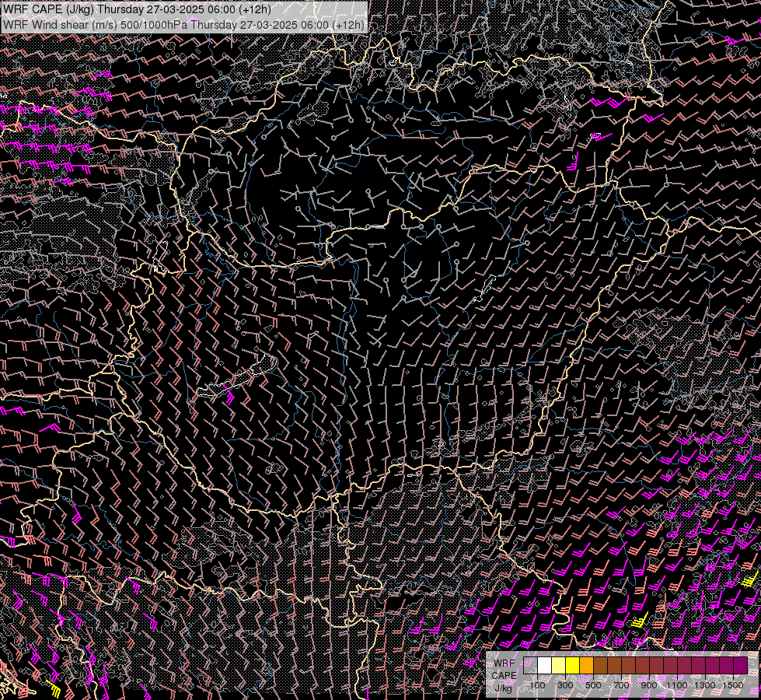The height and width of the screenshot is (700, 761).
Task: Click the legend value 900
Action: [649, 685]
